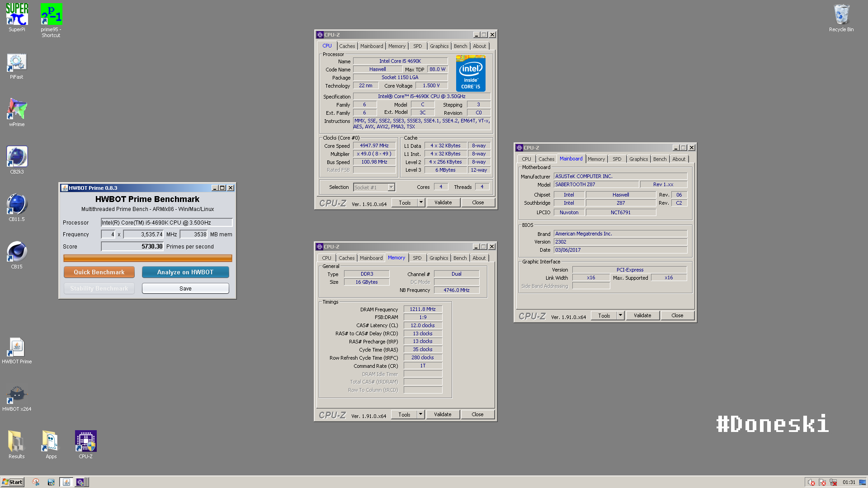Switch to CPU tab in Mainboard CPU-Z window

pos(527,159)
